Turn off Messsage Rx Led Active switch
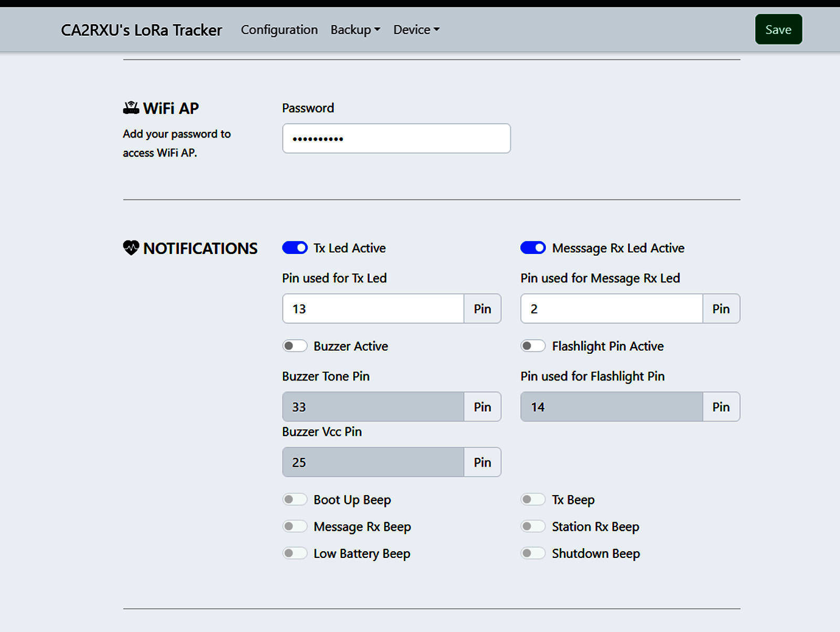Viewport: 840px width, 632px height. (533, 248)
